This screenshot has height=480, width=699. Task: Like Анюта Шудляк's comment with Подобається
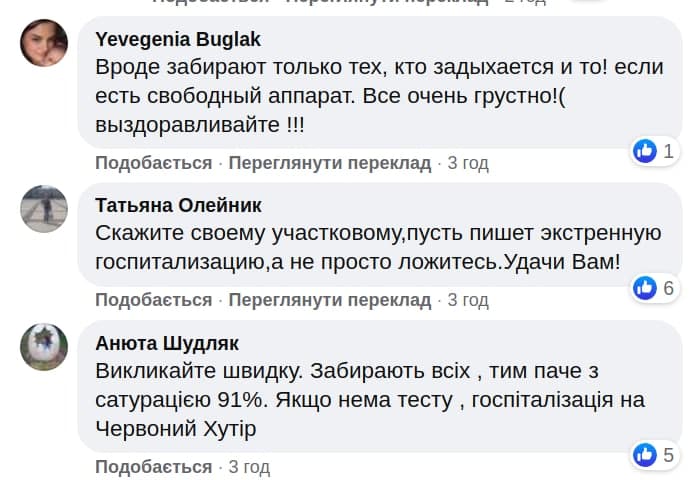coord(154,467)
